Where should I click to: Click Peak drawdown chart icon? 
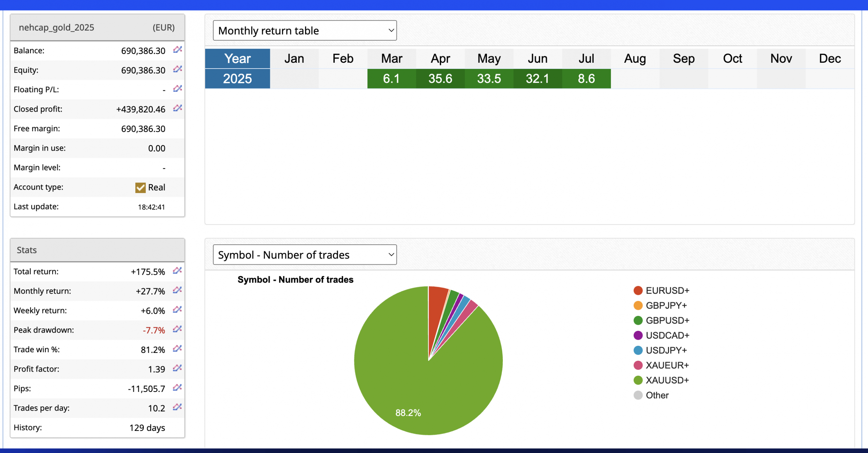click(177, 329)
